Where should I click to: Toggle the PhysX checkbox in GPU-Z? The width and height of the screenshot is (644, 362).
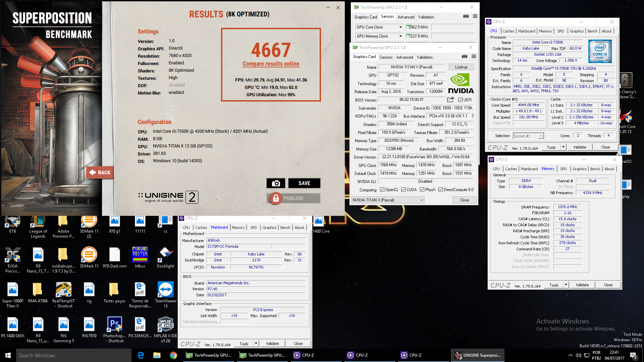[422, 190]
